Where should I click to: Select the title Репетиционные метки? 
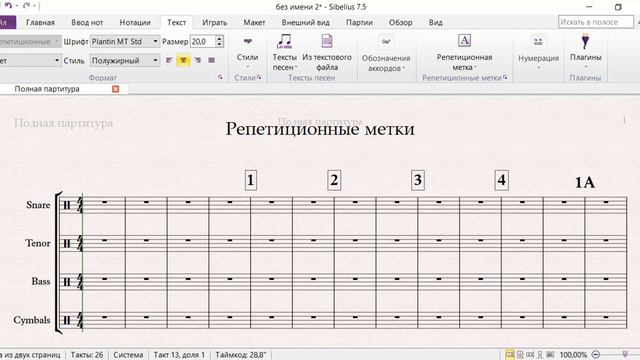pos(320,129)
